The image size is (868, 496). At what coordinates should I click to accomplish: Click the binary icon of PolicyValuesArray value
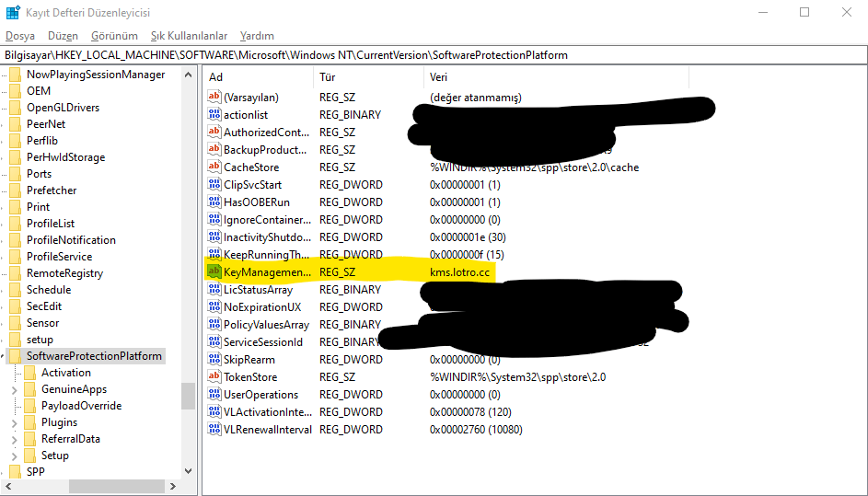[x=214, y=325]
